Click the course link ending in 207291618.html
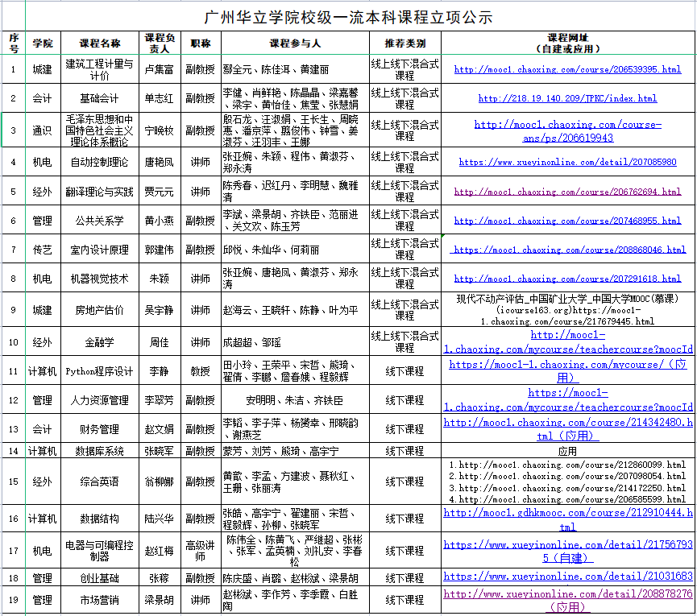The height and width of the screenshot is (616, 697). [x=567, y=279]
